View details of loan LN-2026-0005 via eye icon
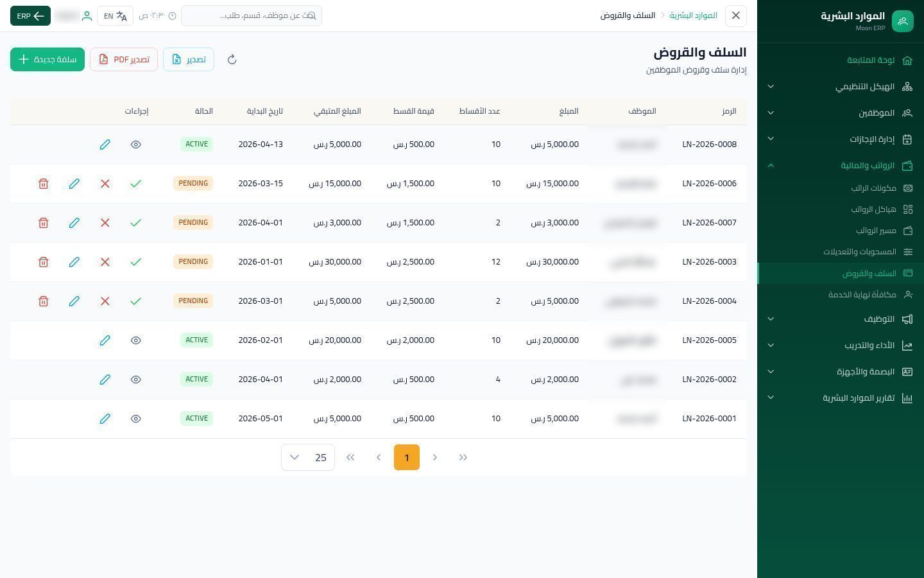This screenshot has width=924, height=578. coord(135,340)
